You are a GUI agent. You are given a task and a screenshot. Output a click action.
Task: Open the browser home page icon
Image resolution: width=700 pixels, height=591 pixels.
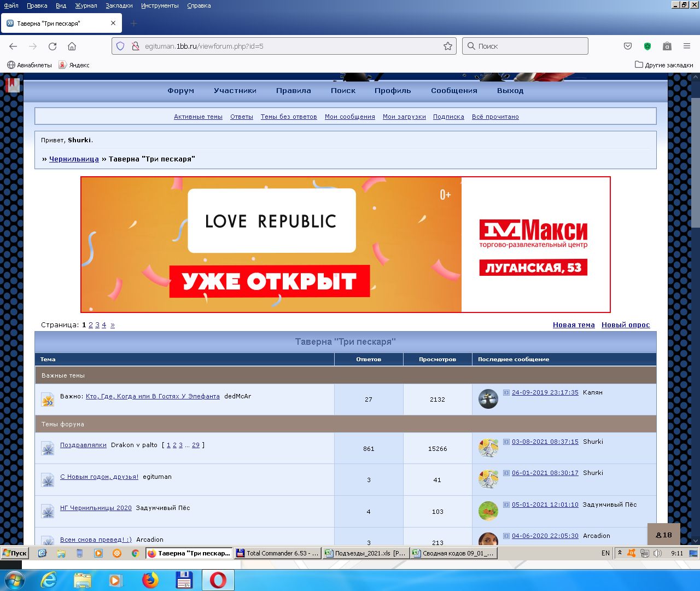coord(72,47)
